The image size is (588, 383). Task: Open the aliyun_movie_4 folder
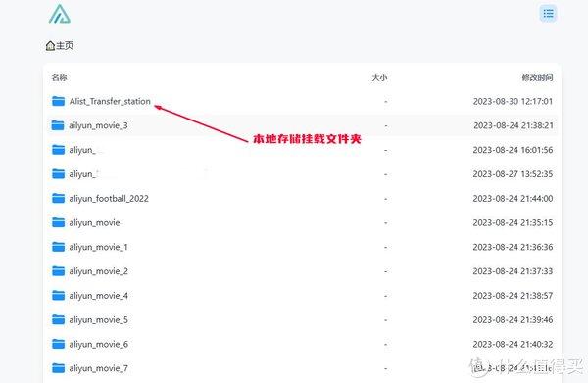[99, 296]
